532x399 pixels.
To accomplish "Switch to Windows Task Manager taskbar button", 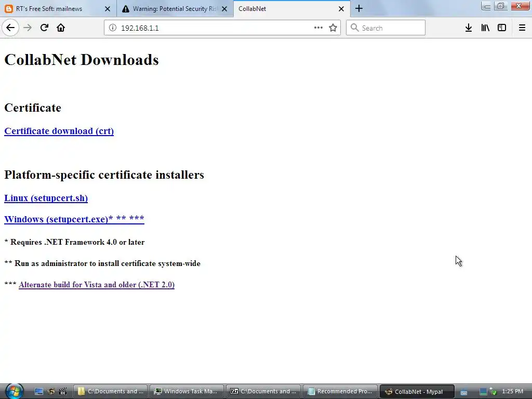I will pyautogui.click(x=187, y=391).
